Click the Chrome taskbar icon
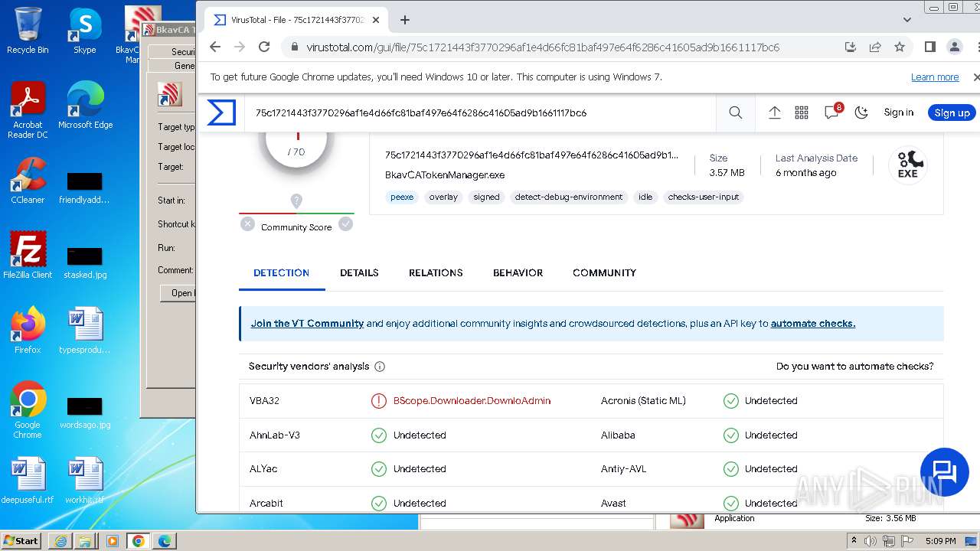 click(x=139, y=541)
